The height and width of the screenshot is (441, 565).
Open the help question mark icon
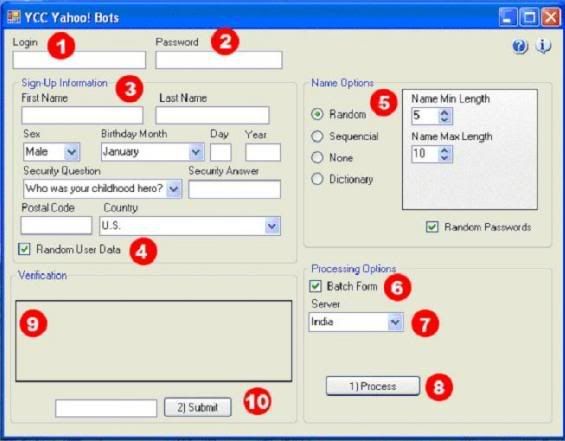(x=520, y=46)
